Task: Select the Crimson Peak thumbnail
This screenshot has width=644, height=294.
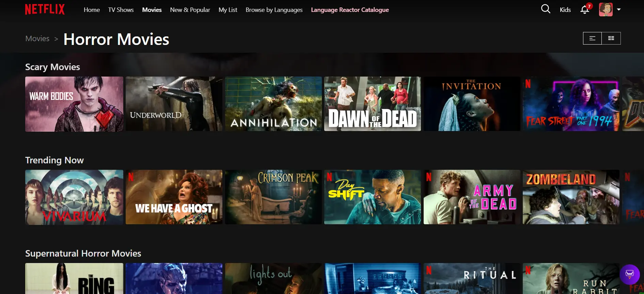Action: pos(273,197)
